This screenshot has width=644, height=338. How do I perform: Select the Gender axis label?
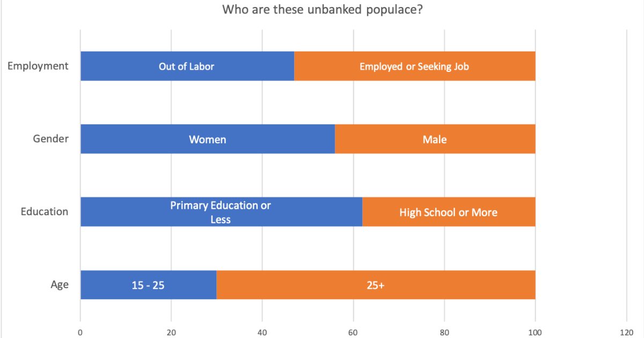tap(51, 139)
